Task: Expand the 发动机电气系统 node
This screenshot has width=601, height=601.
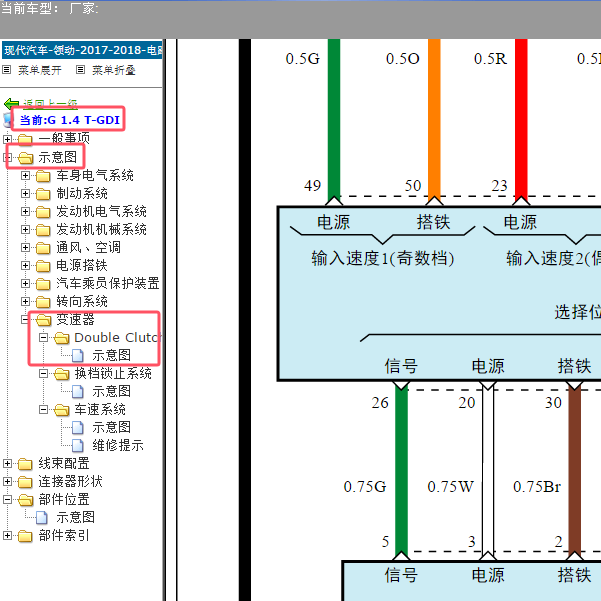Action: (25, 212)
